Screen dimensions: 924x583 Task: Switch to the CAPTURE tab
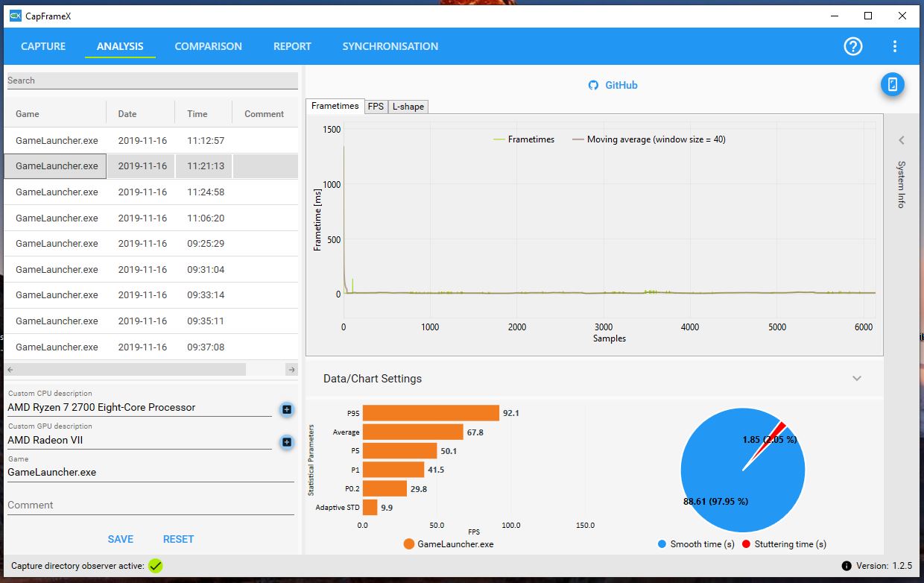click(43, 46)
